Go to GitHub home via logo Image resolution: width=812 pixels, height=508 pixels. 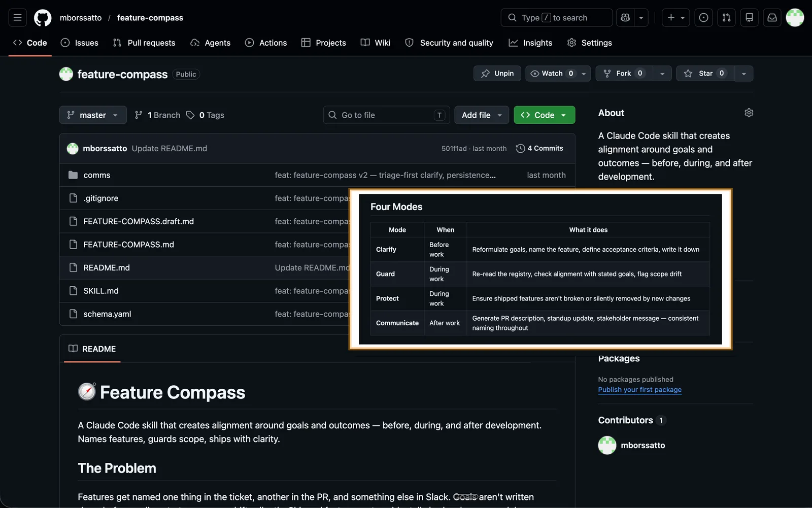pyautogui.click(x=43, y=18)
